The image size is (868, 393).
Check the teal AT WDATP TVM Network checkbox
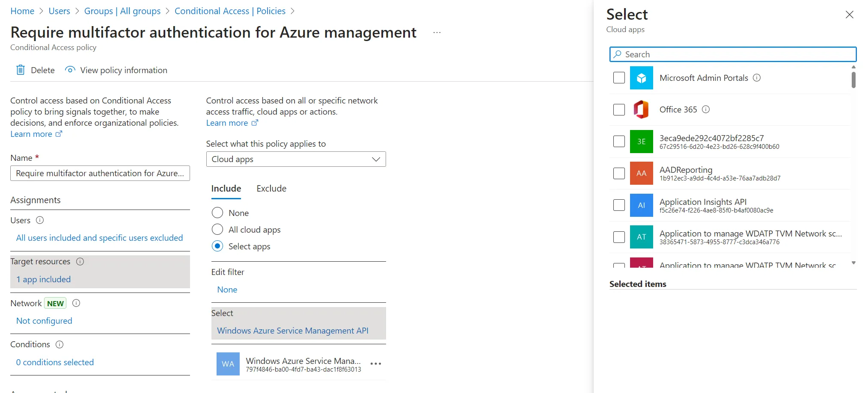tap(619, 237)
